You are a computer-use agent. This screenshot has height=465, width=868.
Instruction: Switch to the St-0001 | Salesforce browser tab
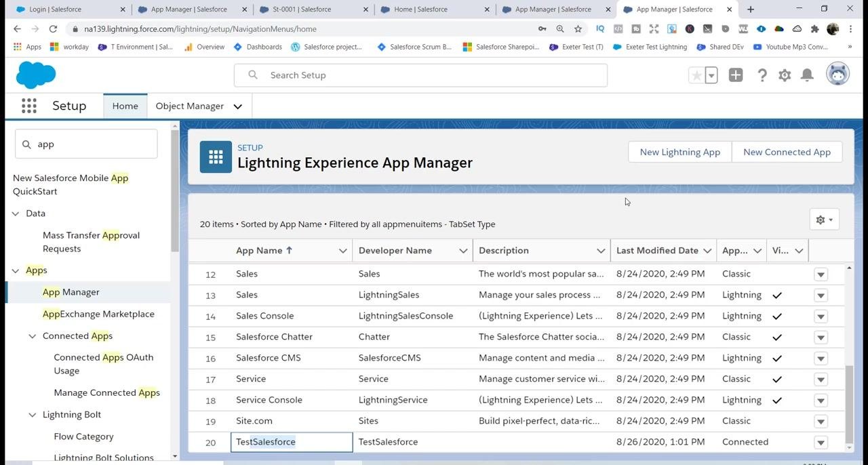[313, 9]
